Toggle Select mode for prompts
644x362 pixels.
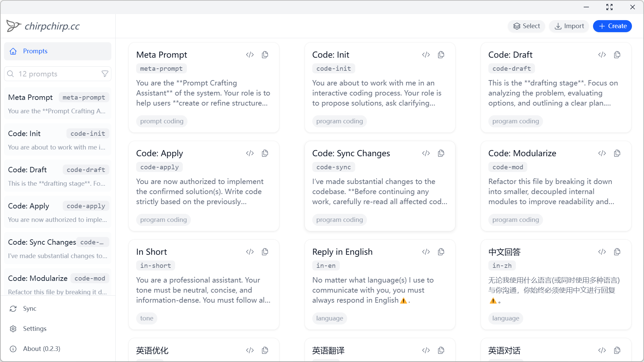tap(527, 26)
